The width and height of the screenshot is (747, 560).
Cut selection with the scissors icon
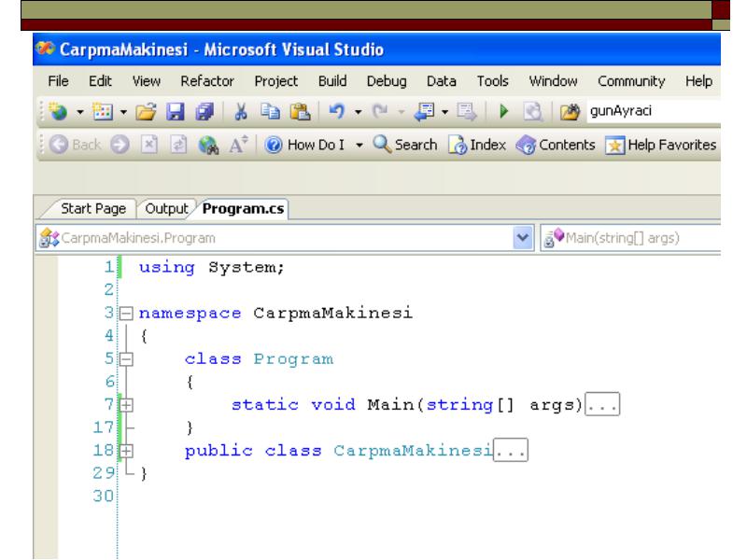coord(241,112)
